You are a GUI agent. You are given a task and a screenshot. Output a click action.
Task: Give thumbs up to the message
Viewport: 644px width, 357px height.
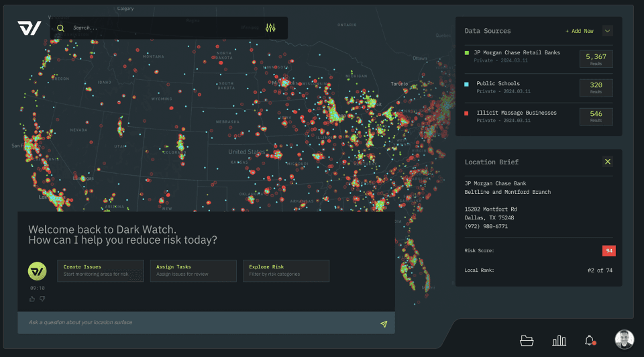click(x=32, y=299)
